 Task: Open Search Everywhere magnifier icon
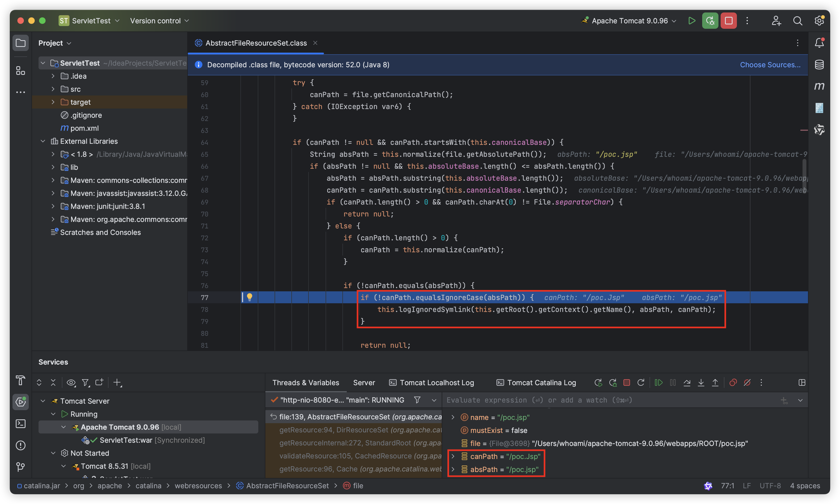(x=798, y=21)
